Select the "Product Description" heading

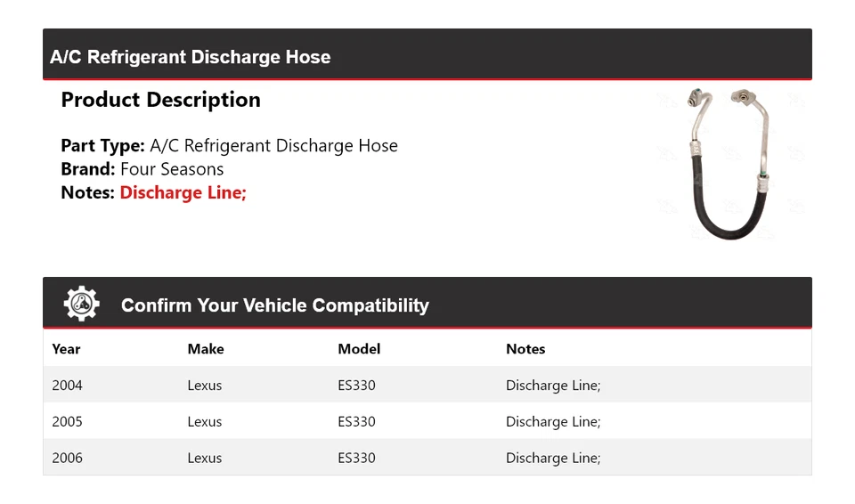tap(160, 100)
